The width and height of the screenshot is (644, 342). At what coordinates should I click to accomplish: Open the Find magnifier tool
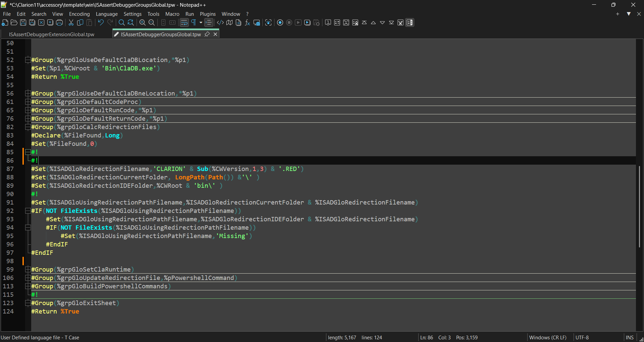pyautogui.click(x=122, y=23)
